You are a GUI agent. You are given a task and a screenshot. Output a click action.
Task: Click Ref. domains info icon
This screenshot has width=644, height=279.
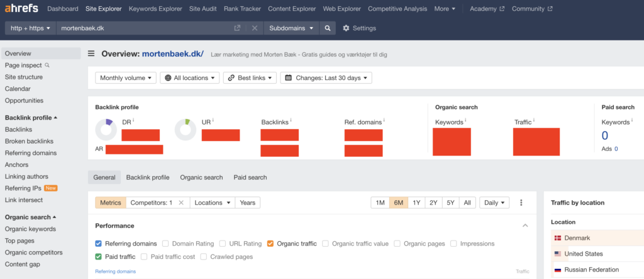coord(384,120)
